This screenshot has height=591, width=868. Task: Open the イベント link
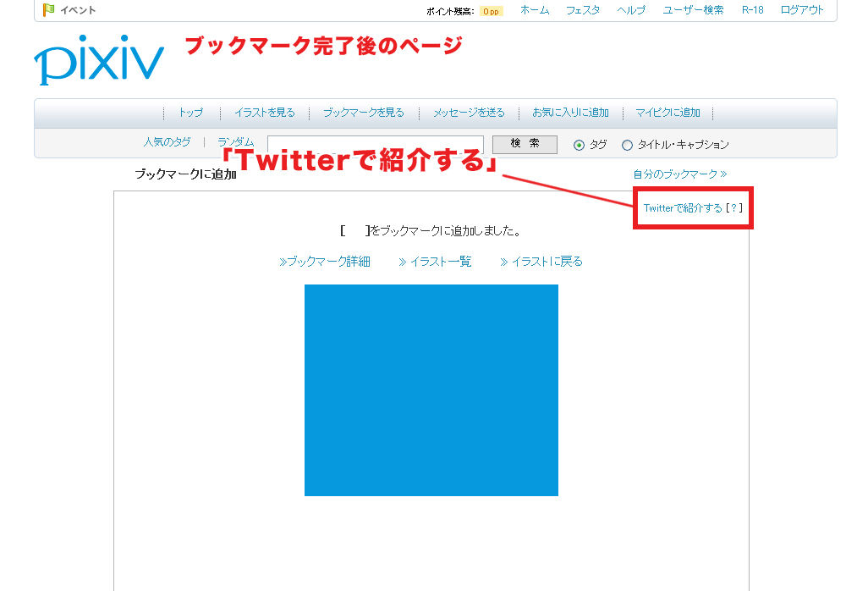click(x=78, y=10)
